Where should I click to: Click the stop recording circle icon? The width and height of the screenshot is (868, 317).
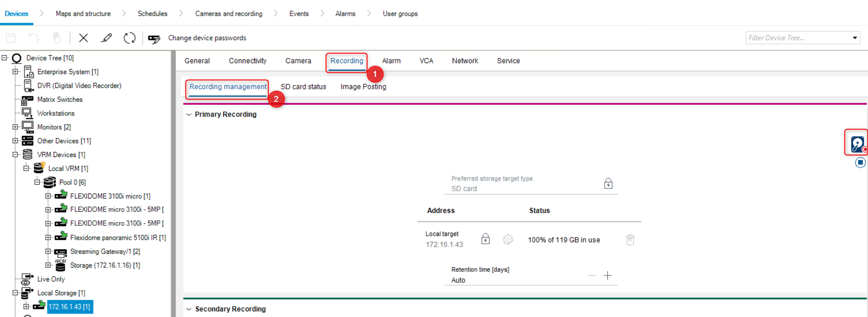[860, 163]
